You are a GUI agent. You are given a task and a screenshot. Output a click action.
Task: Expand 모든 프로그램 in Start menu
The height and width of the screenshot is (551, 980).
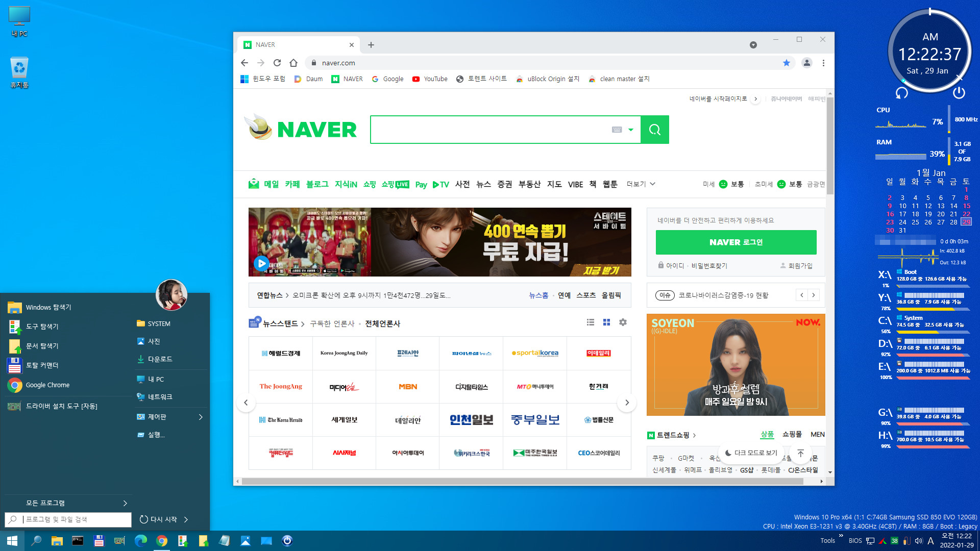(68, 503)
